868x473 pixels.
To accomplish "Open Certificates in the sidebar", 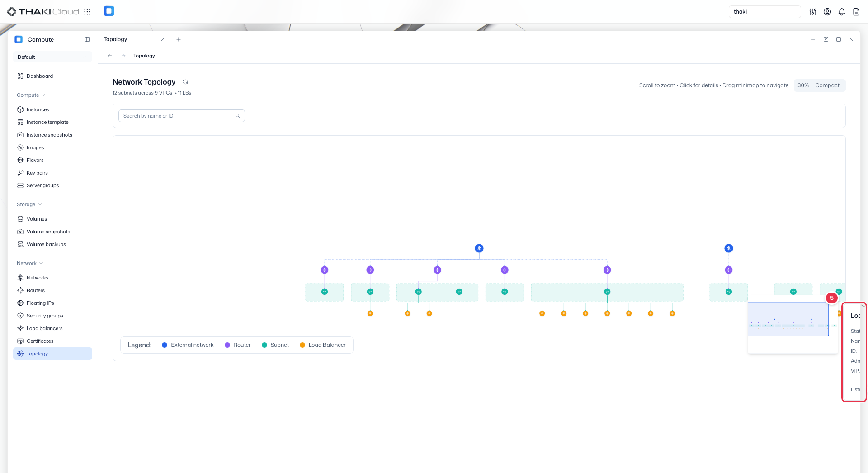I will (x=52, y=341).
